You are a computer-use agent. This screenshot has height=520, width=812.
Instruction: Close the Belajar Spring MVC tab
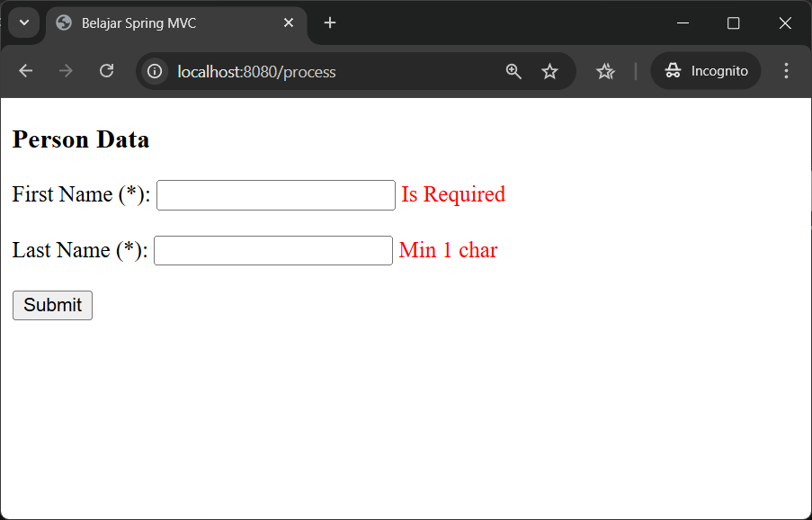[289, 22]
